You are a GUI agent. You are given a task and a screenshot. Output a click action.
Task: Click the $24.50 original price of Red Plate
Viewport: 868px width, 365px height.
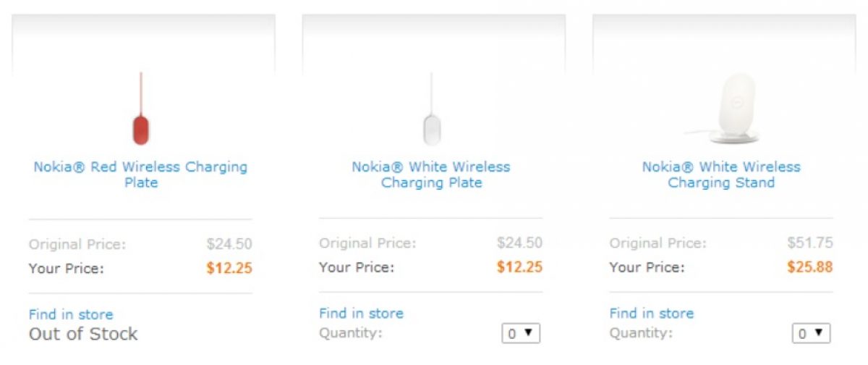coord(229,244)
